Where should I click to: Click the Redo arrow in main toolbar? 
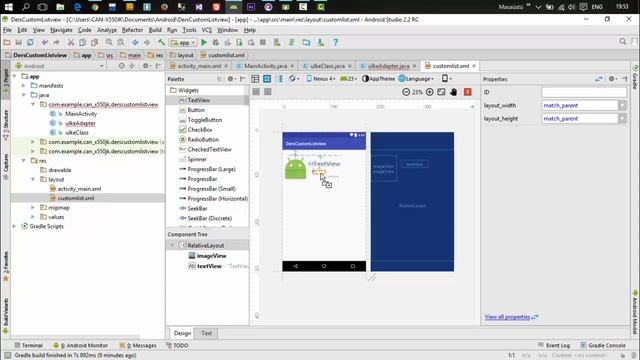[56, 42]
